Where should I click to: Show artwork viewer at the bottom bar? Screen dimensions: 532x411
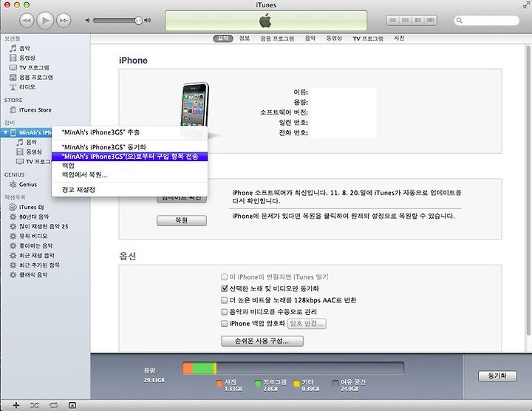pyautogui.click(x=72, y=405)
